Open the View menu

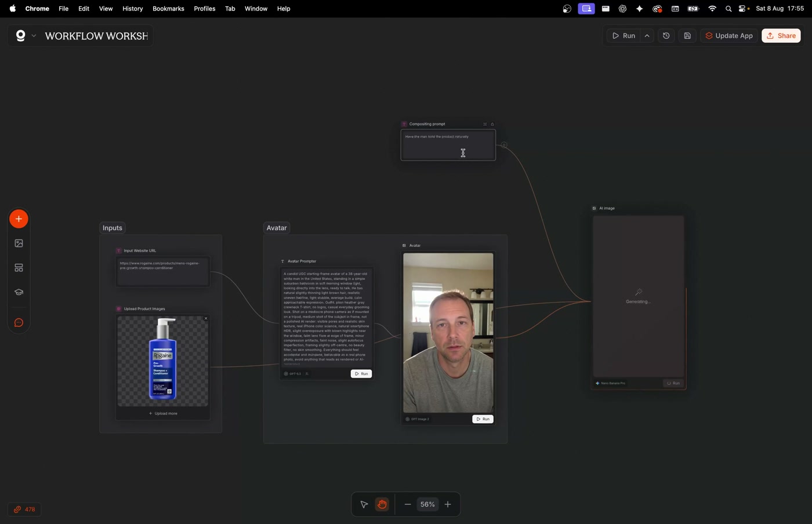pos(106,9)
